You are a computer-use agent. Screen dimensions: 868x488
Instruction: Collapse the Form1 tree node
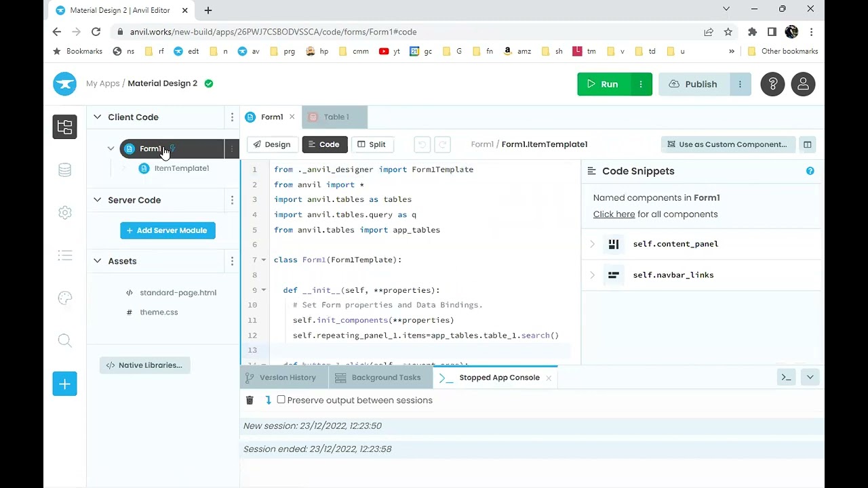[111, 148]
